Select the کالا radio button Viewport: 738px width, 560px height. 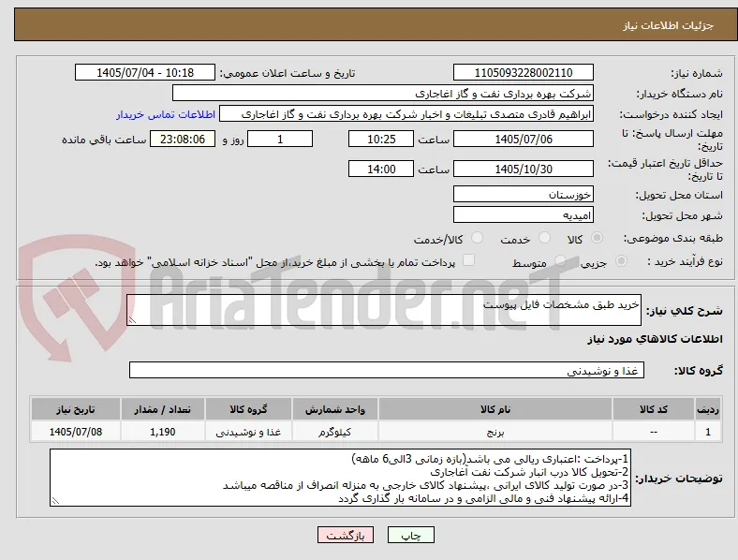coord(597,238)
